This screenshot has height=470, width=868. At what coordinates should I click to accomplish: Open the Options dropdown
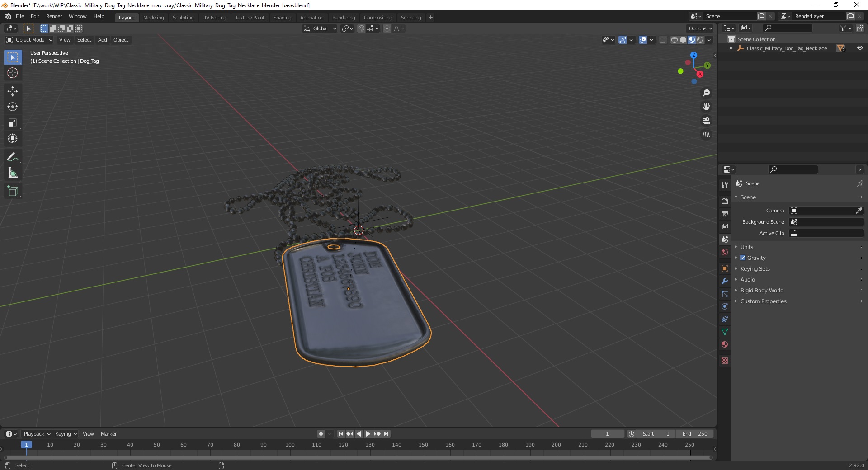[700, 28]
